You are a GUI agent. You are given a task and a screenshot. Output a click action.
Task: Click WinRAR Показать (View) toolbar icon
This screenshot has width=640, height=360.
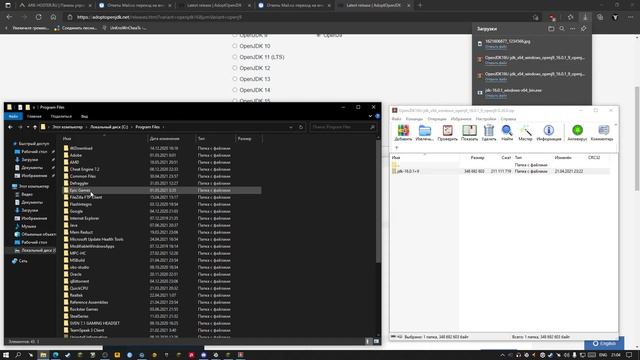tap(469, 133)
